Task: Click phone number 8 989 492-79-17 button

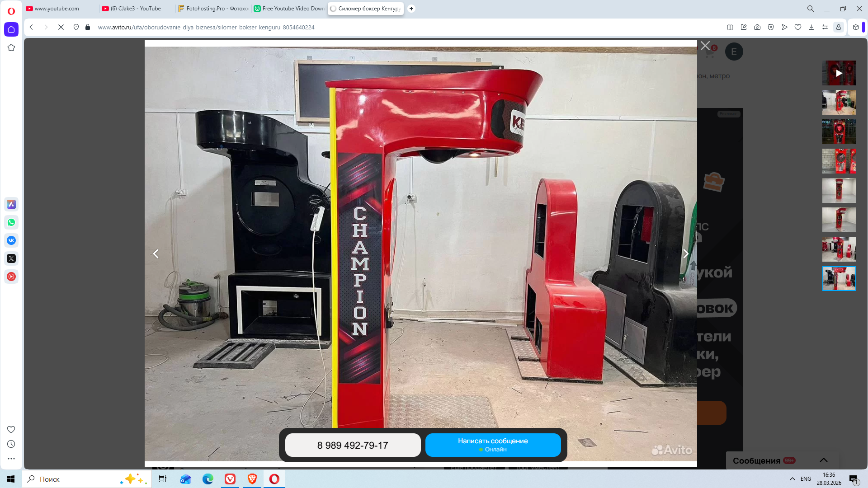Action: click(x=353, y=445)
